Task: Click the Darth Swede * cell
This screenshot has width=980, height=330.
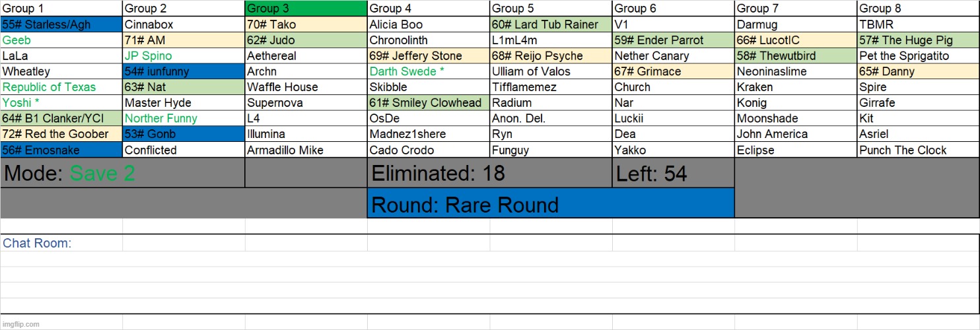Action: point(428,71)
